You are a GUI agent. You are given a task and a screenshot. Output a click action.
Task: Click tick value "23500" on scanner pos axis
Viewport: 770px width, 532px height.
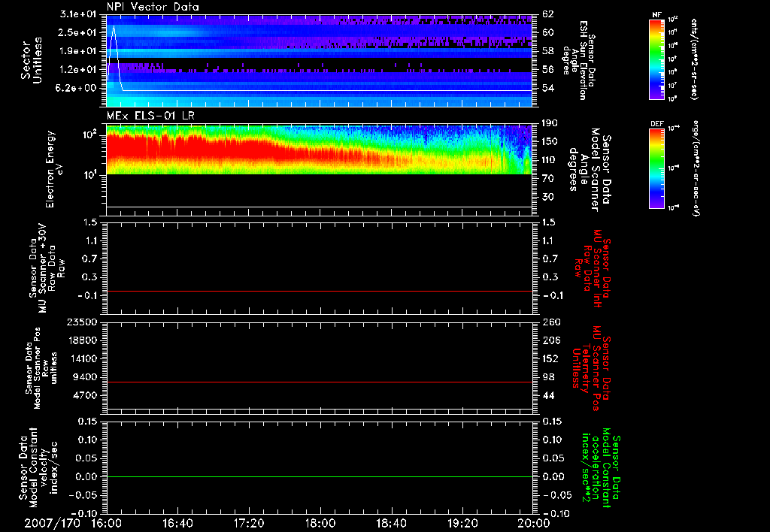pyautogui.click(x=81, y=322)
